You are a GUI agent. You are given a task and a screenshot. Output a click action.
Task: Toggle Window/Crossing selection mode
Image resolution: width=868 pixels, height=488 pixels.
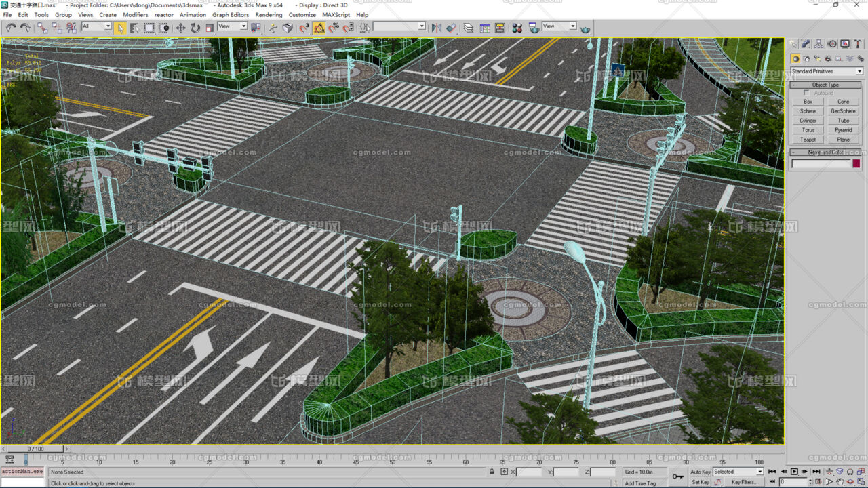(164, 28)
